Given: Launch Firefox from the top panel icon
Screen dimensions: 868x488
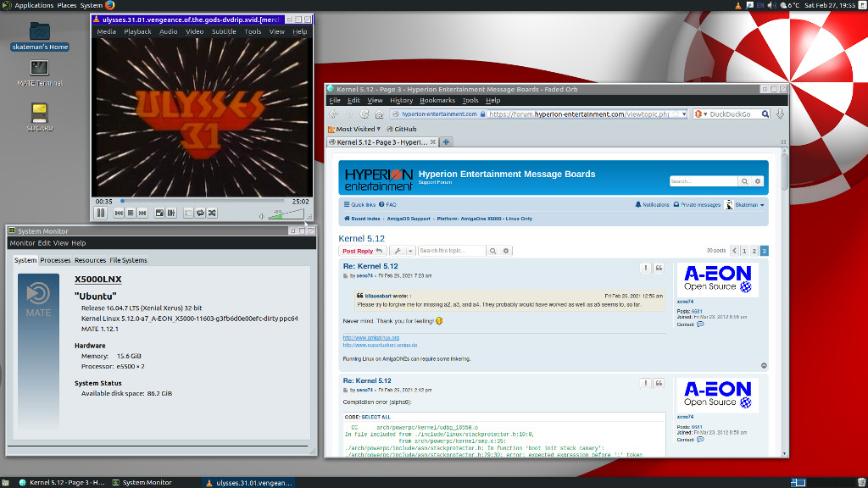Looking at the screenshot, I should [110, 6].
